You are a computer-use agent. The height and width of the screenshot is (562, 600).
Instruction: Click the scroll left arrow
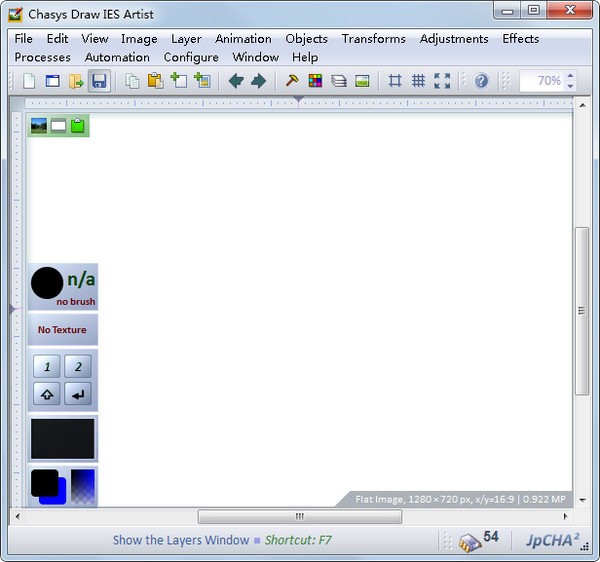18,516
